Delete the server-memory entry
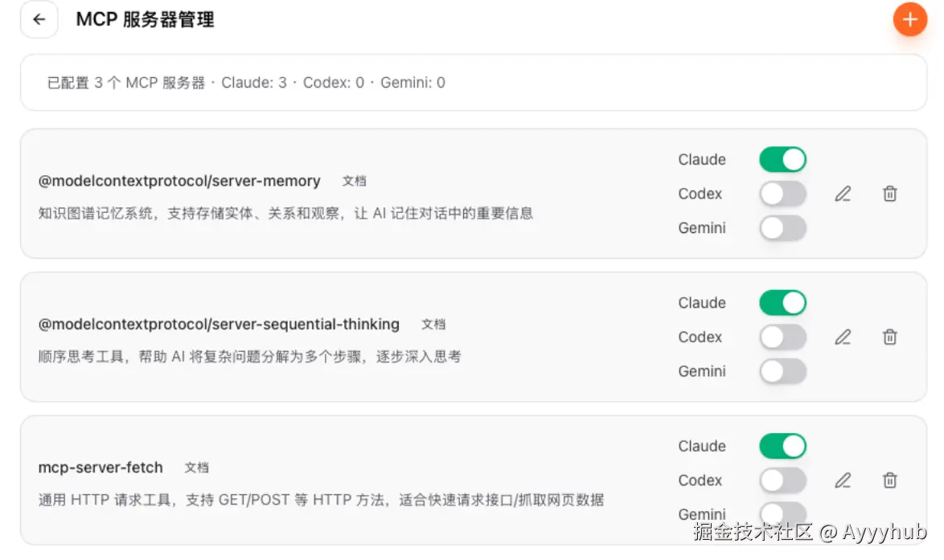 890,194
